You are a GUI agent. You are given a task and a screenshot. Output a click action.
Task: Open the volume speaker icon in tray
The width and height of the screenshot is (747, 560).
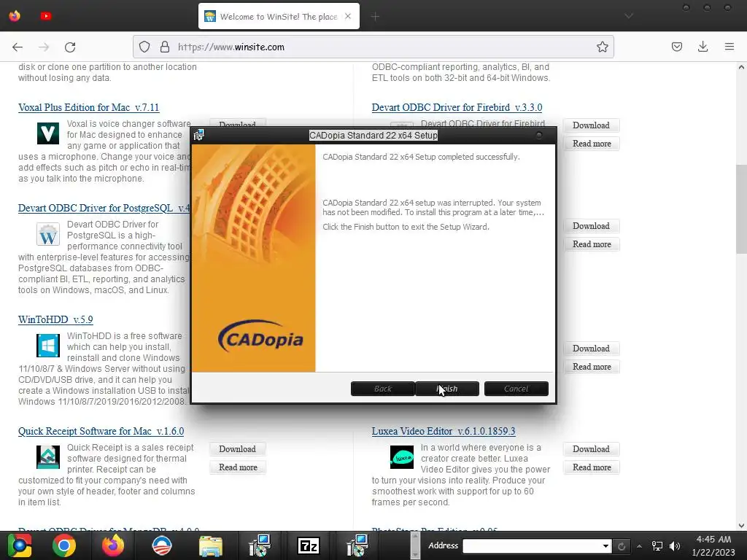point(675,546)
